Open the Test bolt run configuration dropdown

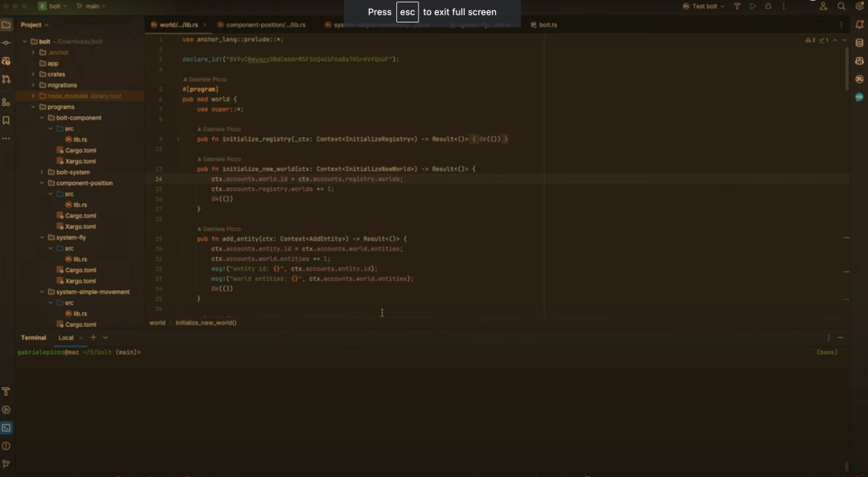704,6
